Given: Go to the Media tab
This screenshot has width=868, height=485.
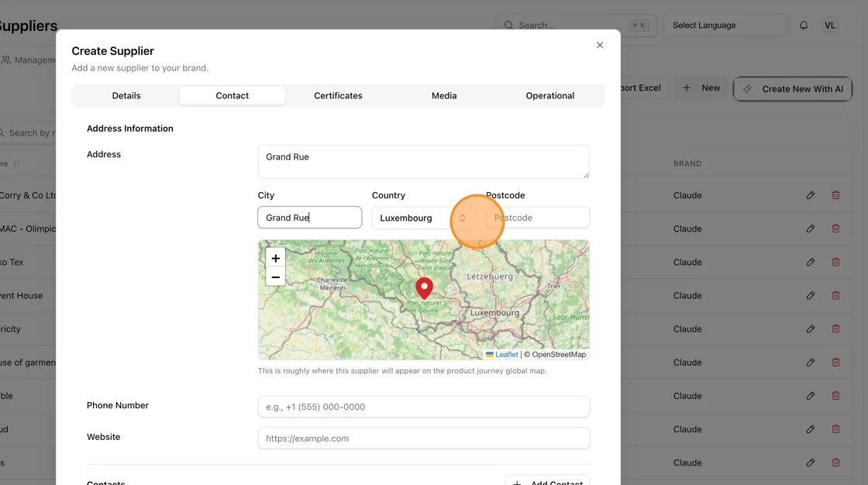Looking at the screenshot, I should (444, 96).
